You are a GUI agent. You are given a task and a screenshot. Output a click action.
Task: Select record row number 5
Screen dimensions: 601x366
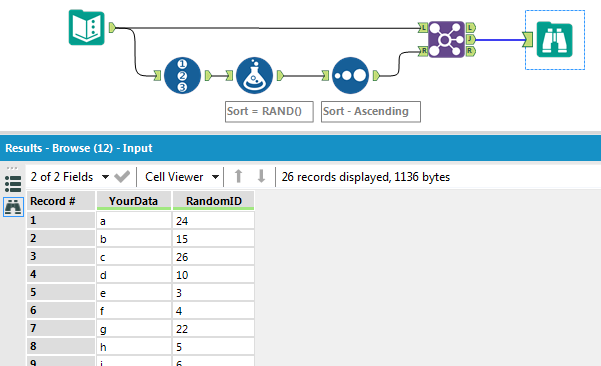61,293
